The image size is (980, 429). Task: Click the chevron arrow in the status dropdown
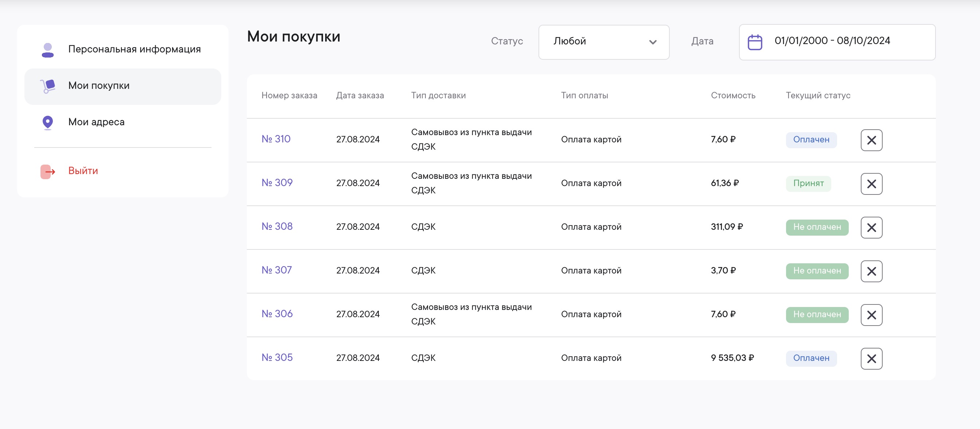coord(653,42)
